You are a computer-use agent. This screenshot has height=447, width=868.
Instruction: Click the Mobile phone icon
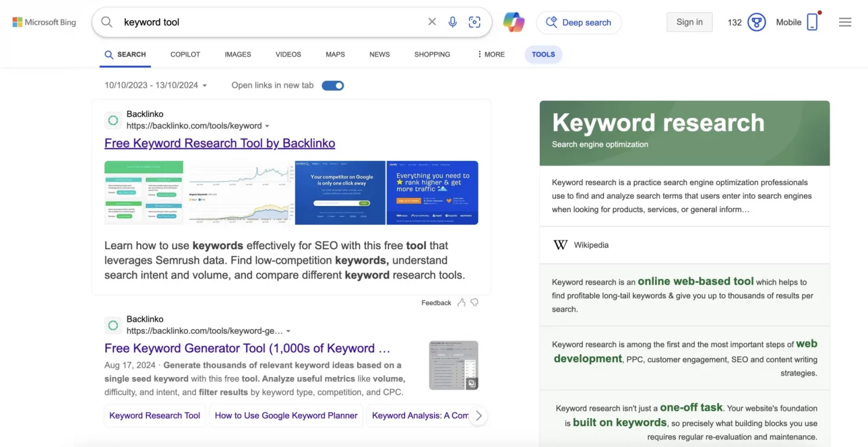[812, 22]
